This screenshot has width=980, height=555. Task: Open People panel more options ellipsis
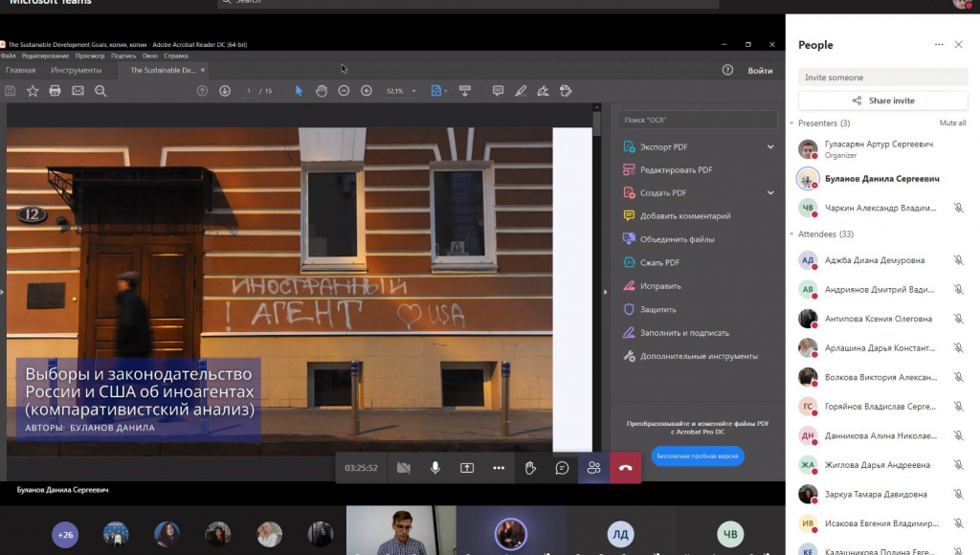coord(939,44)
